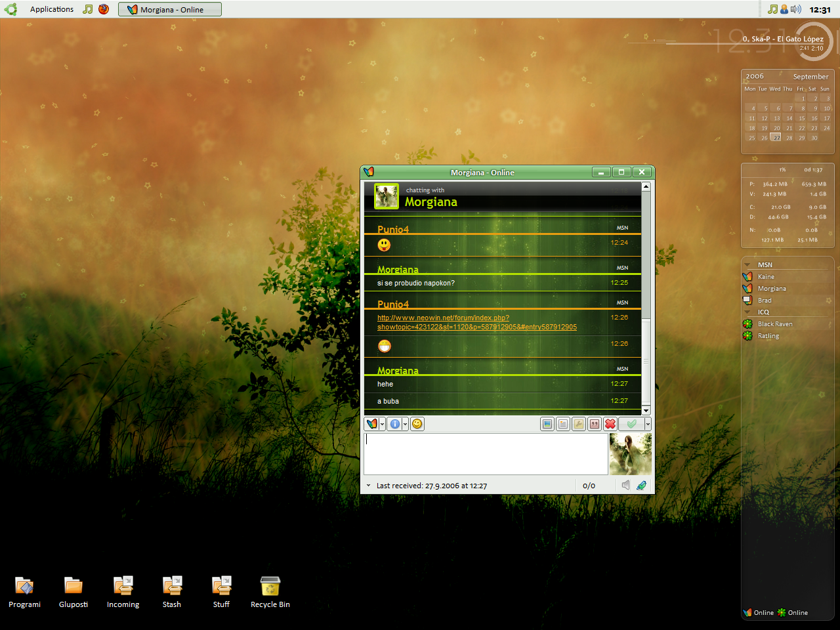
Task: Open Recycle Bin on desktop
Action: coord(270,591)
